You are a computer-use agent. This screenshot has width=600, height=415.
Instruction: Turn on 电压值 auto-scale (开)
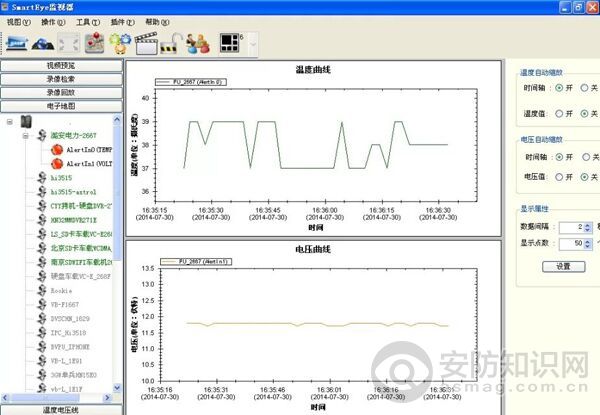coord(559,177)
